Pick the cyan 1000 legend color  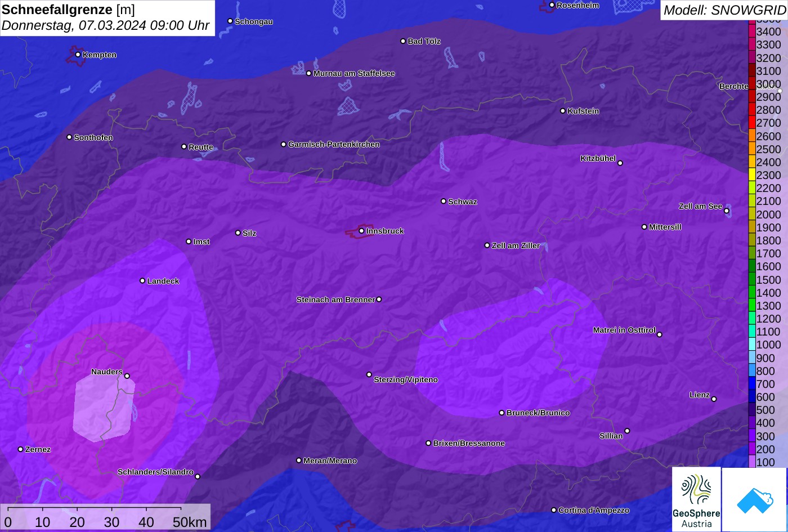tap(752, 345)
